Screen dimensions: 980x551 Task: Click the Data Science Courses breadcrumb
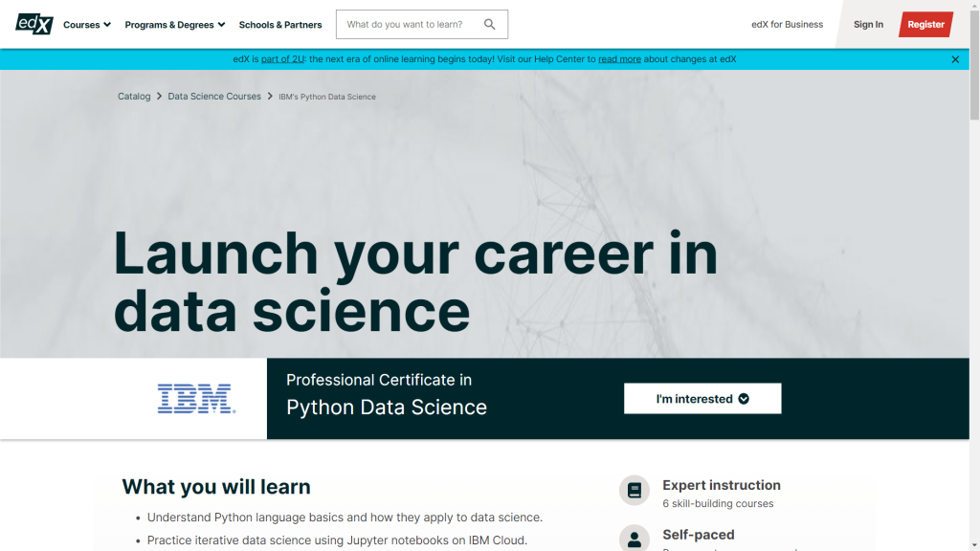(213, 96)
